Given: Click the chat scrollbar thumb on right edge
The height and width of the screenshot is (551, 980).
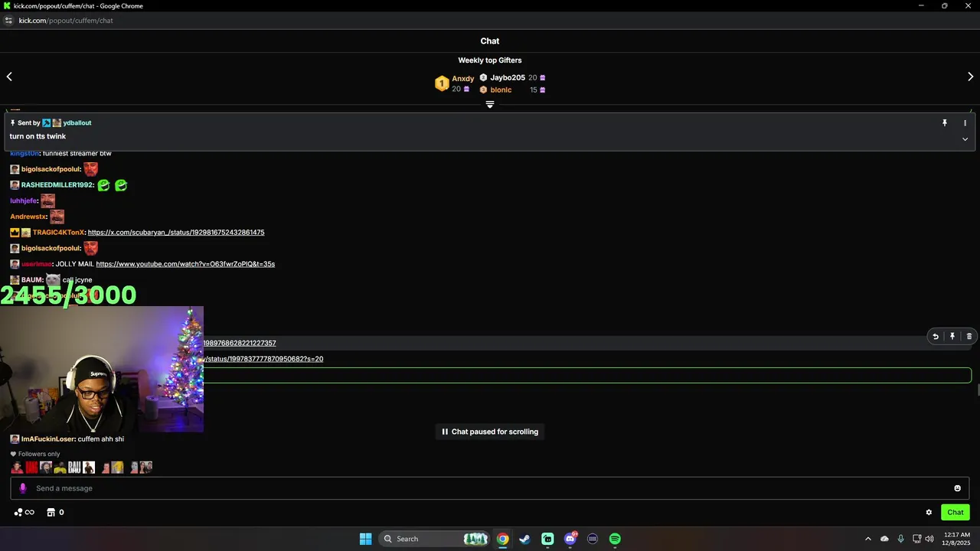Looking at the screenshot, I should pyautogui.click(x=978, y=390).
